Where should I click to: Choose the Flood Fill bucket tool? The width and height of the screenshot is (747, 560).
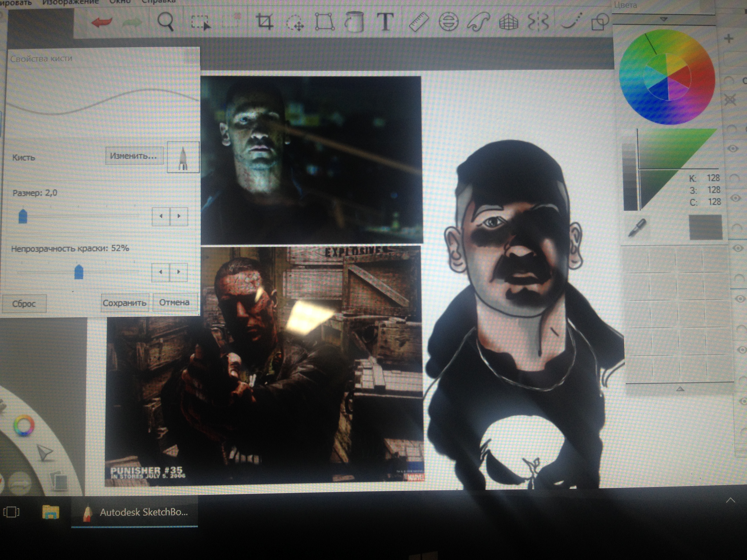(354, 22)
